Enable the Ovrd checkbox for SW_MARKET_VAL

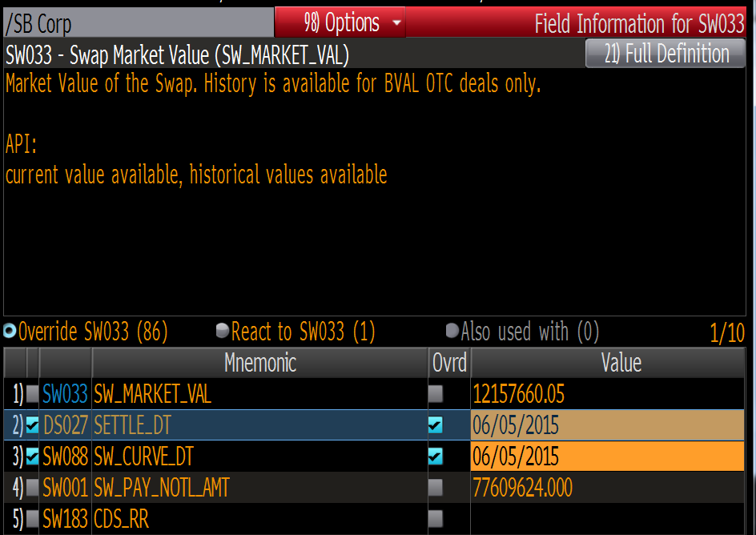[436, 394]
